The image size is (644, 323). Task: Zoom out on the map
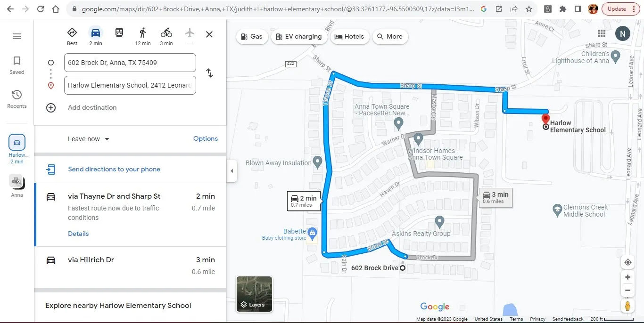click(627, 290)
